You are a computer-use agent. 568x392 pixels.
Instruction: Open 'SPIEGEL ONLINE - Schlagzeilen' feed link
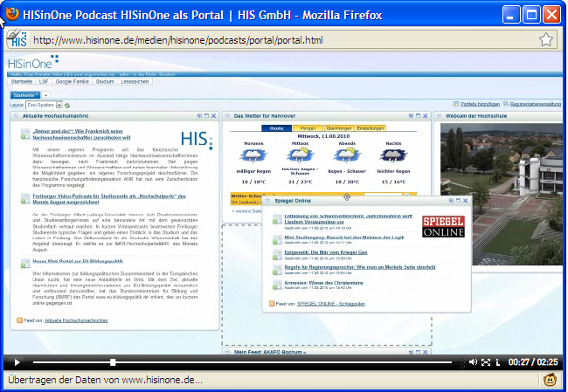tap(331, 304)
